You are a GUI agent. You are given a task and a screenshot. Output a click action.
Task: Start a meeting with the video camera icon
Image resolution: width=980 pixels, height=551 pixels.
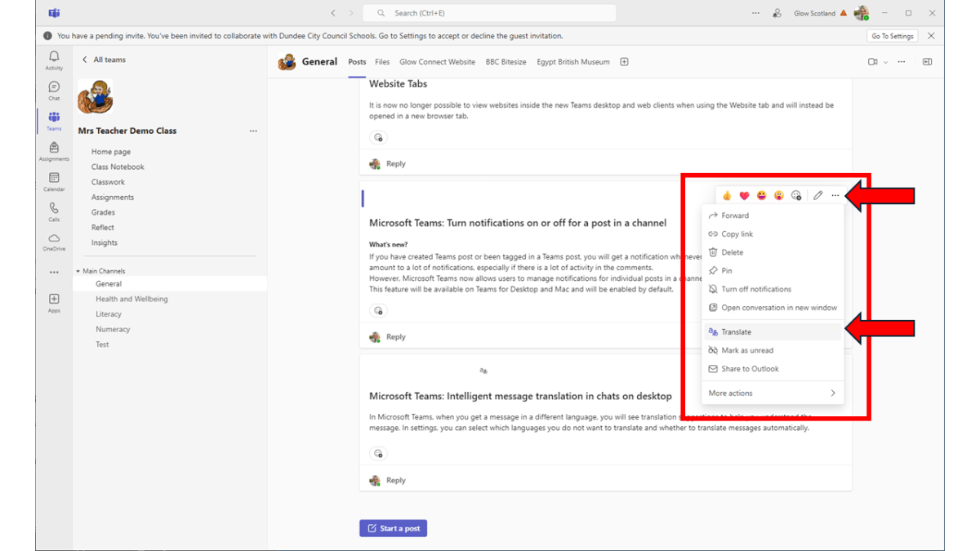(x=871, y=61)
